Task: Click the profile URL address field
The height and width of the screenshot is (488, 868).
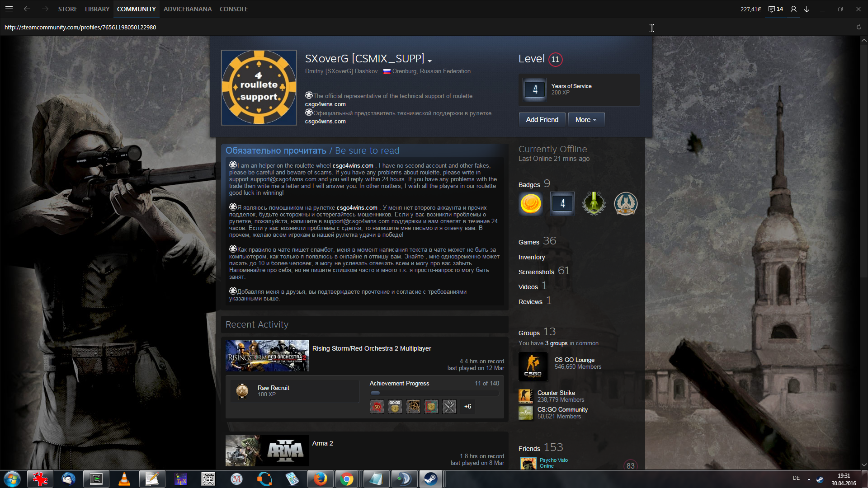Action: tap(80, 27)
